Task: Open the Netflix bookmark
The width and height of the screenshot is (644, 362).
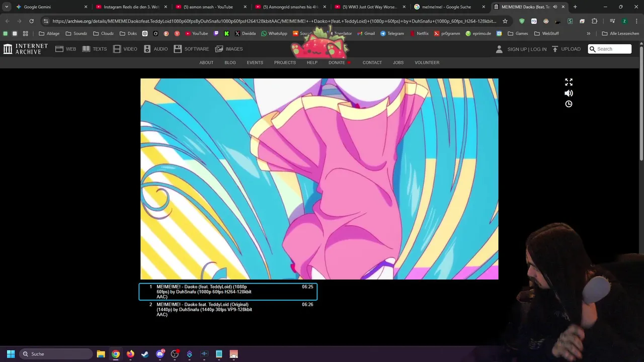Action: pyautogui.click(x=419, y=33)
